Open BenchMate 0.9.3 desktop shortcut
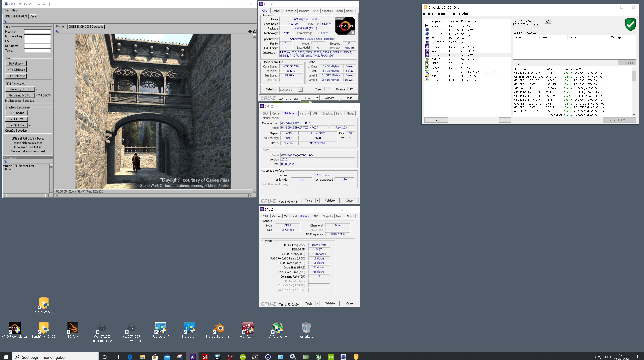Viewport: 644px width, 360px height. point(44,305)
